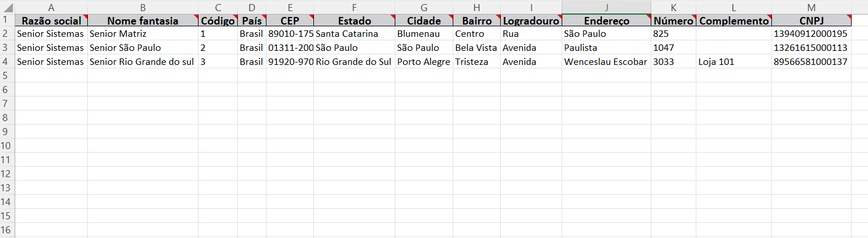
Task: Click the "Porto Alegre" city cell
Action: [x=423, y=61]
